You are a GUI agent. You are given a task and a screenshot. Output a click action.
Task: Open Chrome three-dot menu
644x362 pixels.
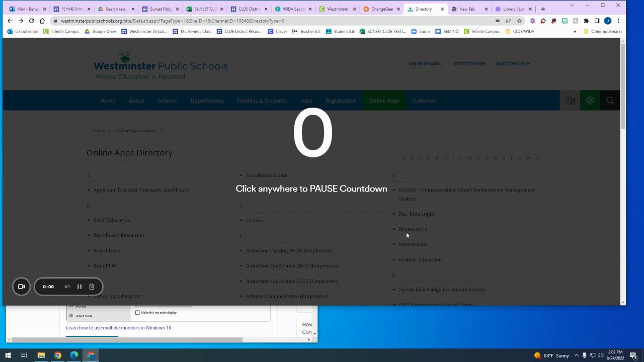tap(618, 21)
